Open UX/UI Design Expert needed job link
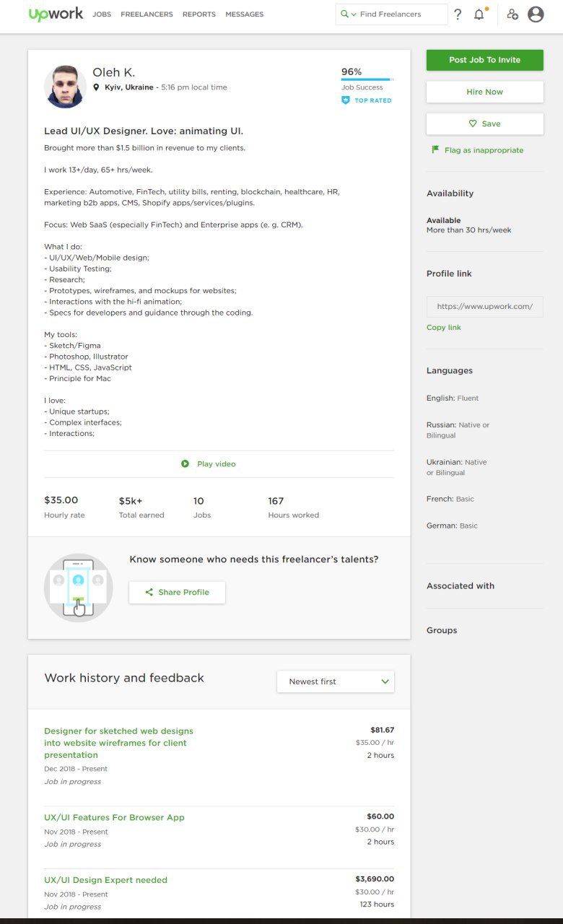The image size is (563, 924). pyautogui.click(x=105, y=880)
